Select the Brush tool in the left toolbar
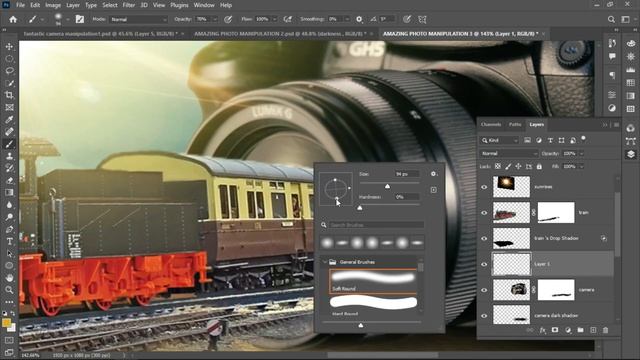Viewport: 640px width, 360px height. tap(9, 144)
